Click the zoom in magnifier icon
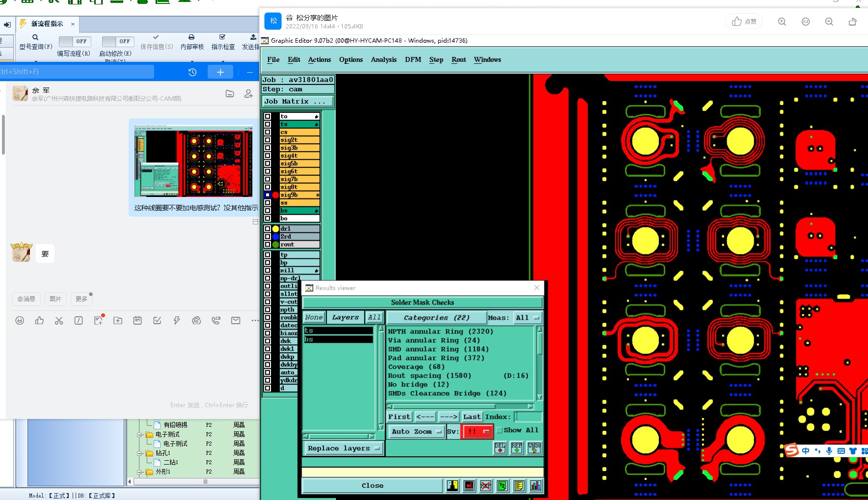 coord(782,22)
